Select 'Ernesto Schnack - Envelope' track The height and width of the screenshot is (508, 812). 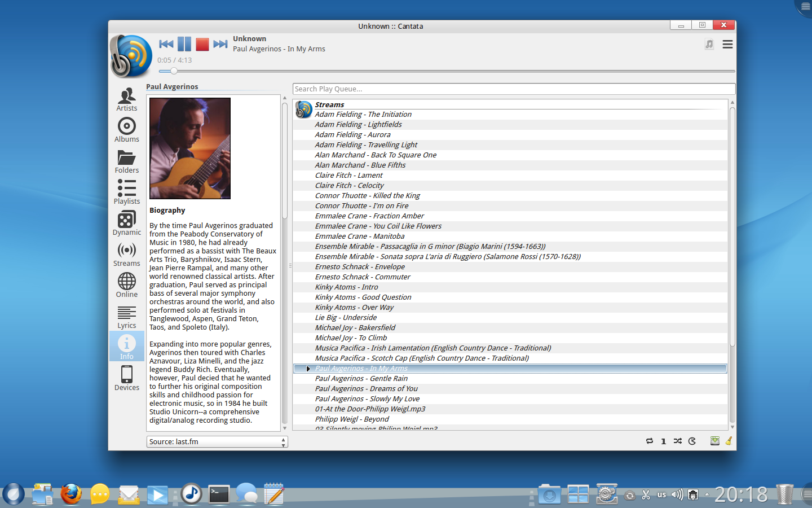point(510,266)
